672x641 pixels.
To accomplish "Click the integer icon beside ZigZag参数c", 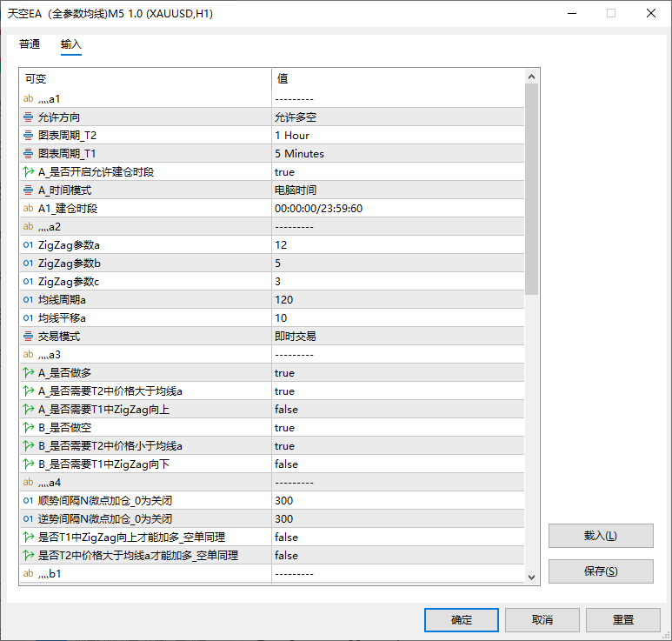I will coord(29,281).
